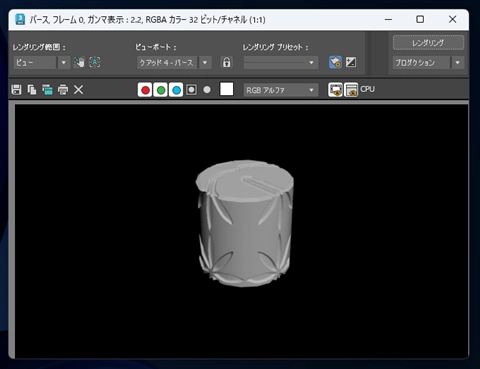The image size is (480, 369).
Task: Open the レンダリング プリセット dropdown
Action: point(281,62)
